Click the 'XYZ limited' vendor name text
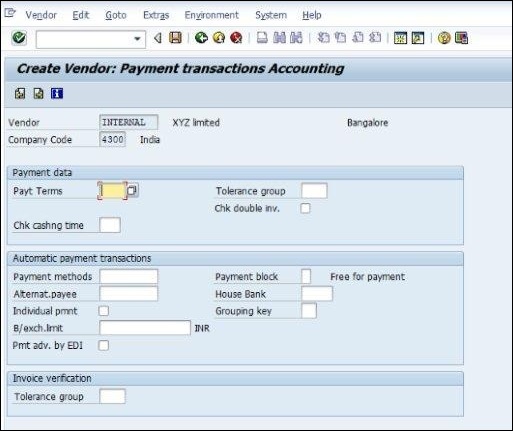This screenshot has height=431, width=513. (x=196, y=123)
